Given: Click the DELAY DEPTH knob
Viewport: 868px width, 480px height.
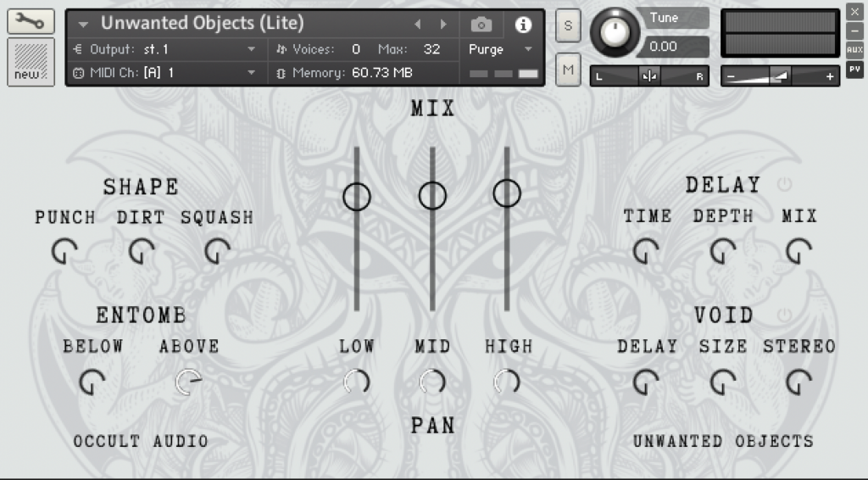Looking at the screenshot, I should tap(723, 252).
